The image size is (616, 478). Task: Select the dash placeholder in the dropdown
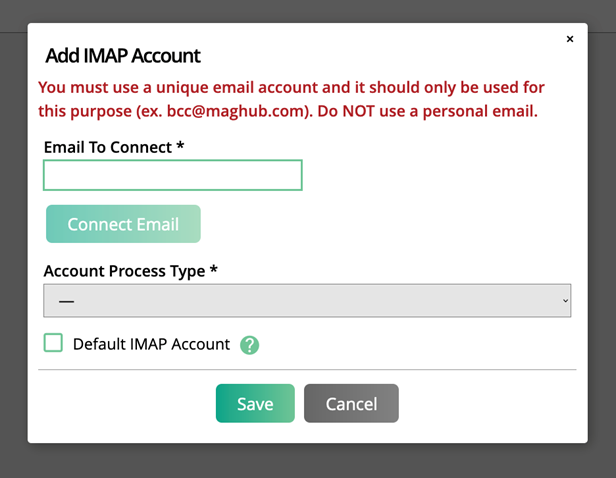pos(67,300)
